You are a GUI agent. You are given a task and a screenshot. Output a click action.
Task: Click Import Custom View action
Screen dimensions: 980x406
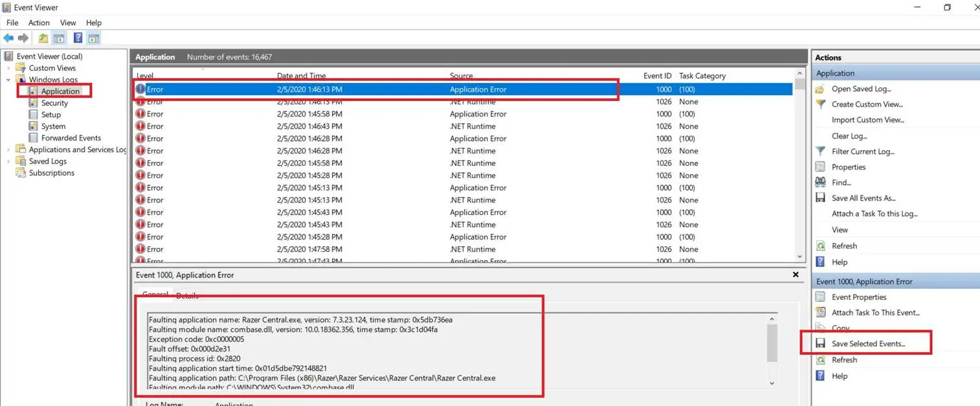[868, 120]
